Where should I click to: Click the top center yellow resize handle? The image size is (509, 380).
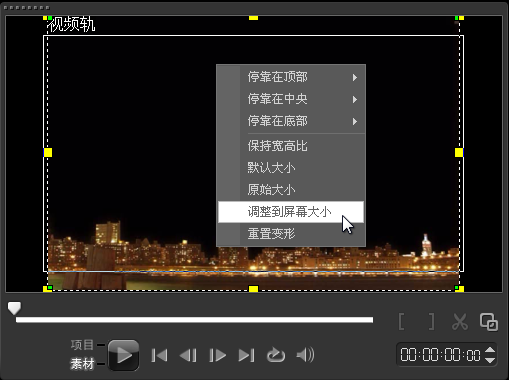tap(253, 18)
